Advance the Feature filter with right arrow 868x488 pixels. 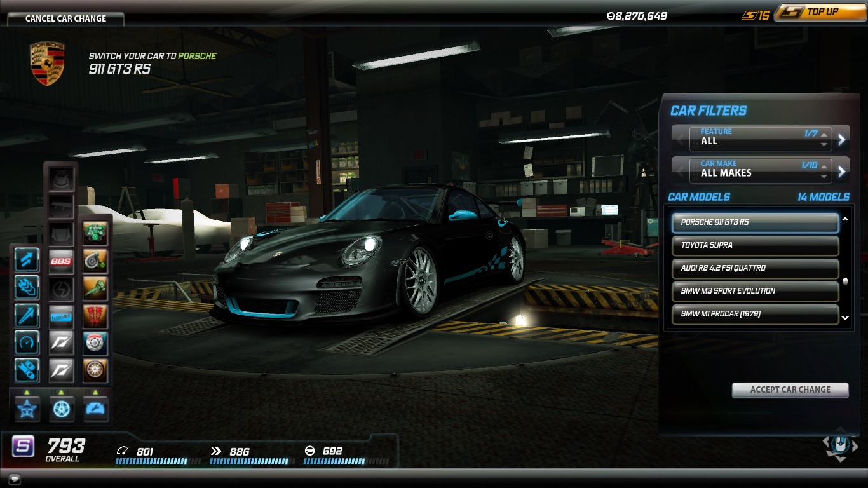click(842, 139)
